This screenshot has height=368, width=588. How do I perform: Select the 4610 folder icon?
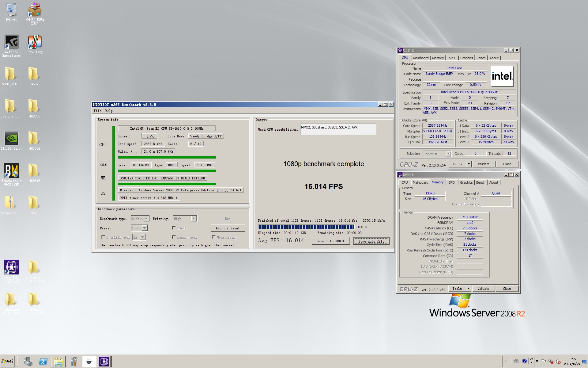[x=35, y=205]
